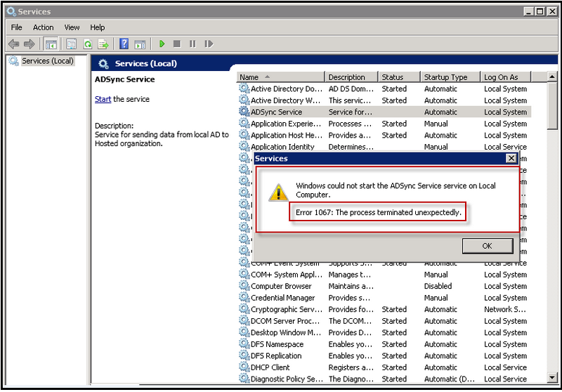562x392 pixels.
Task: Click the Automatic (D... startup type cell
Action: point(449,379)
